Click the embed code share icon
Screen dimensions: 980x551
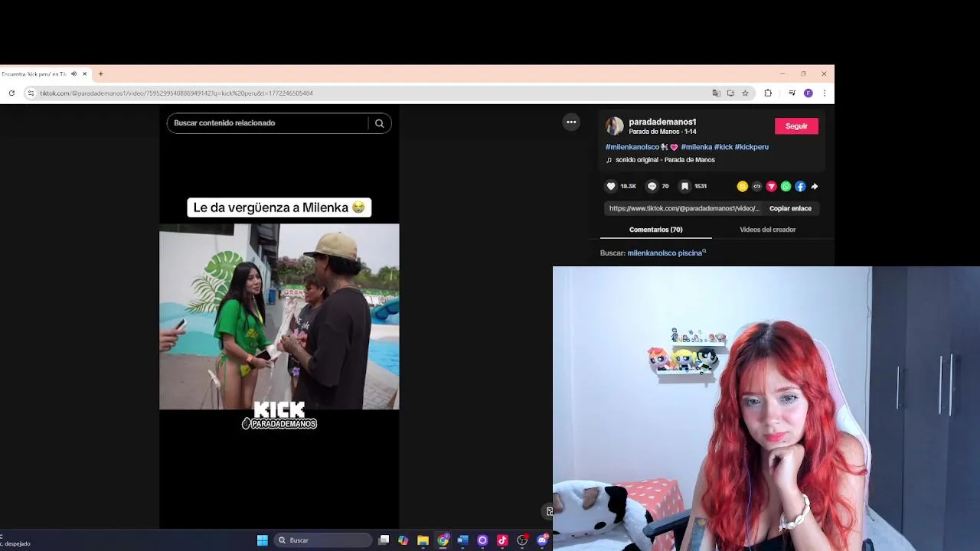(756, 186)
